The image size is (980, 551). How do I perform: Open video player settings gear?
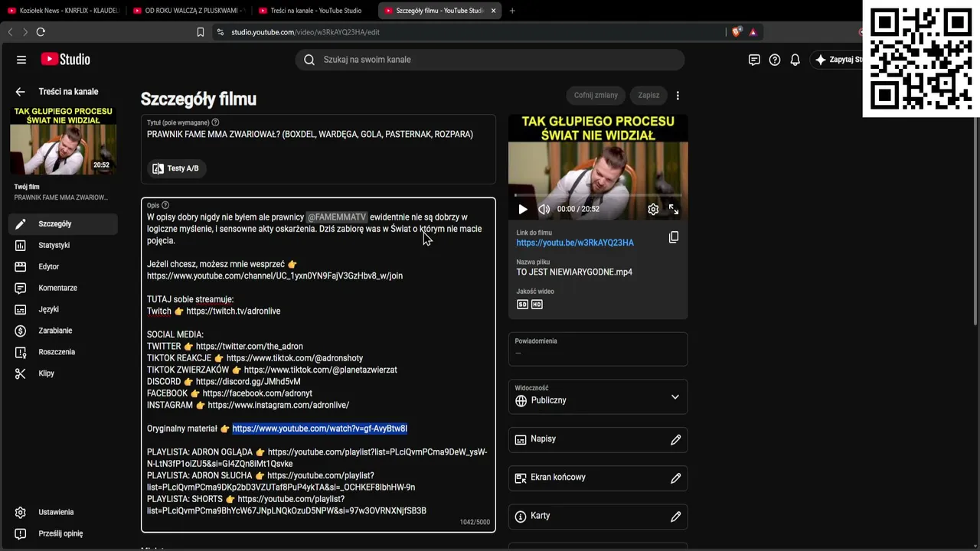[x=653, y=209]
